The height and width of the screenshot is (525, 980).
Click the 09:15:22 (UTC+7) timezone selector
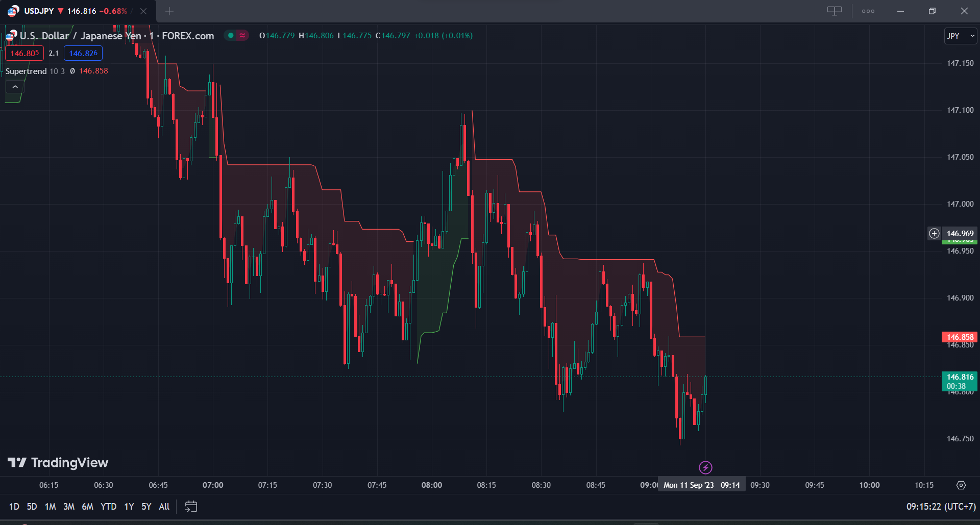tap(940, 507)
